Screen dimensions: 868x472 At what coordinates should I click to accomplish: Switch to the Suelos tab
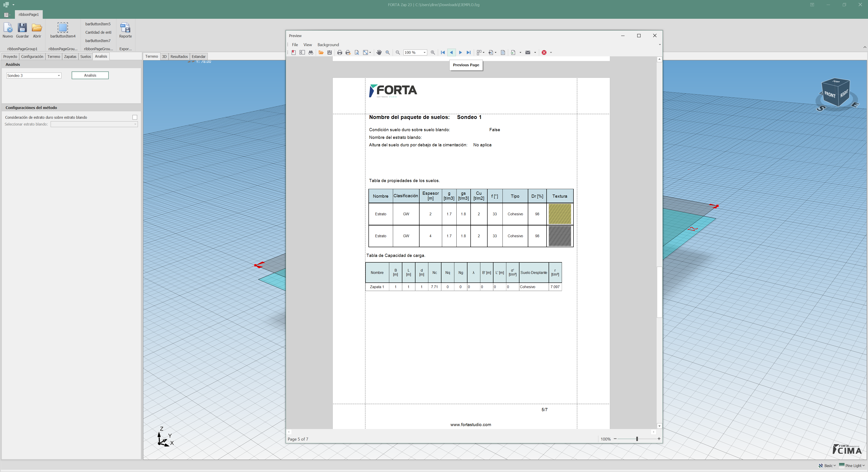(86, 57)
